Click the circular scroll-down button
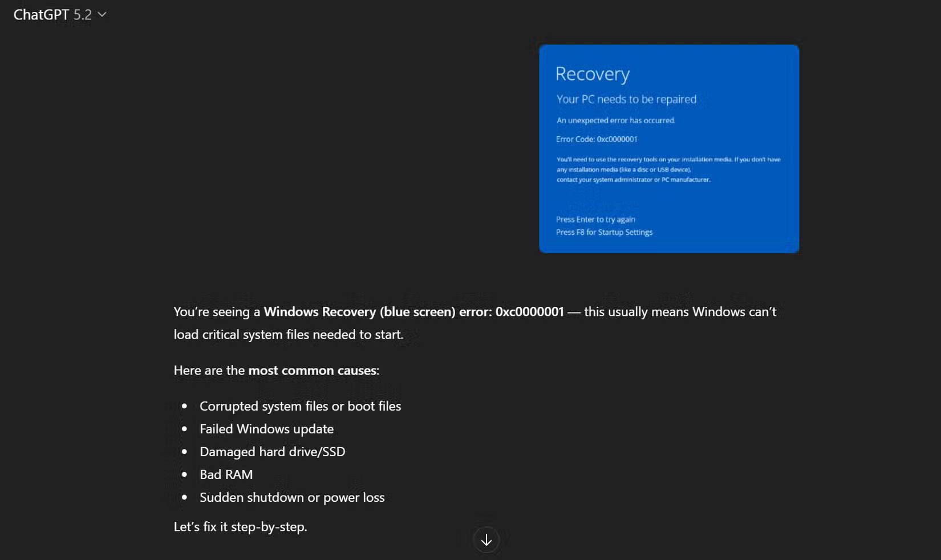Screen dimensions: 941x560 [486, 539]
